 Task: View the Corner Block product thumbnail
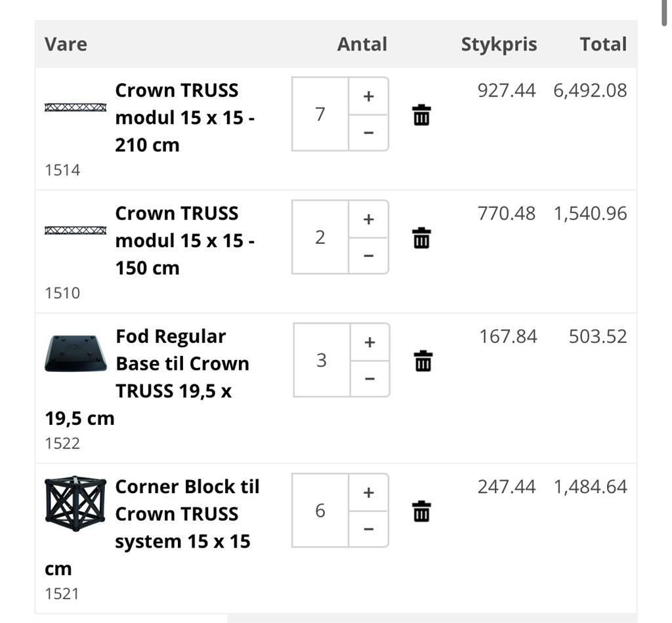[x=75, y=504]
